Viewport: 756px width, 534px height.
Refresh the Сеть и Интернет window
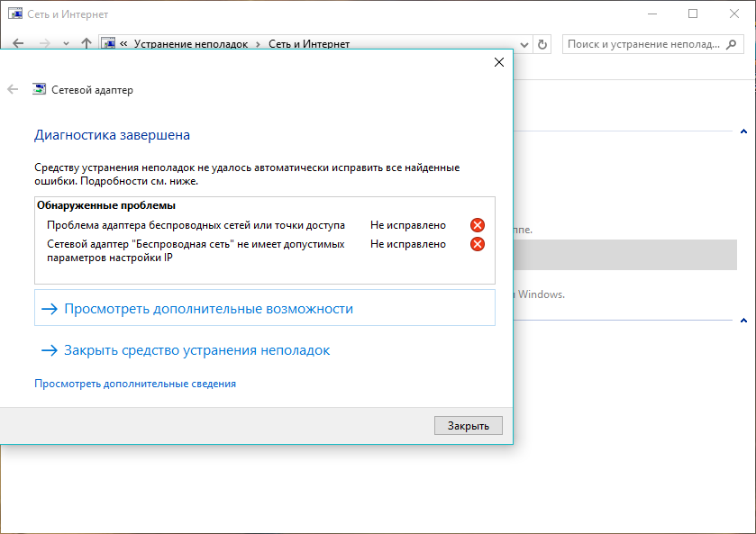(x=542, y=44)
